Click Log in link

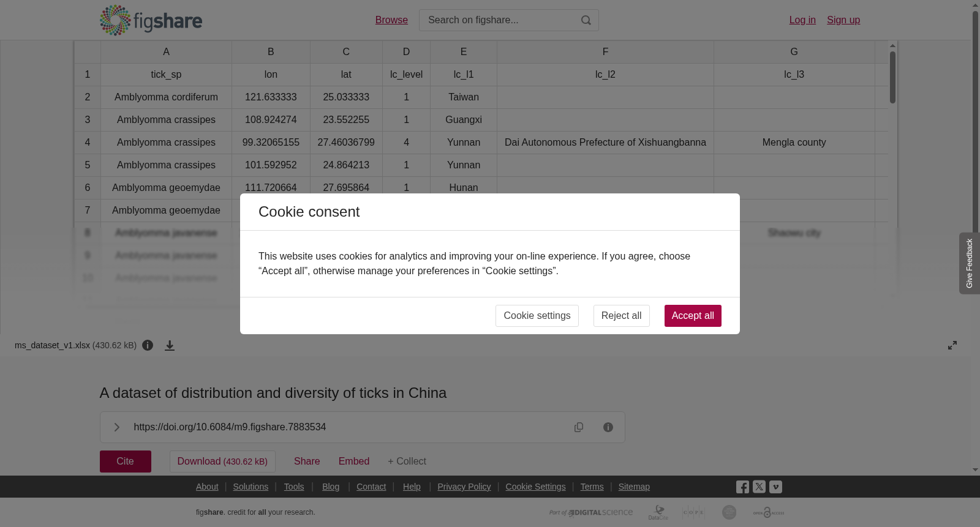tap(802, 20)
